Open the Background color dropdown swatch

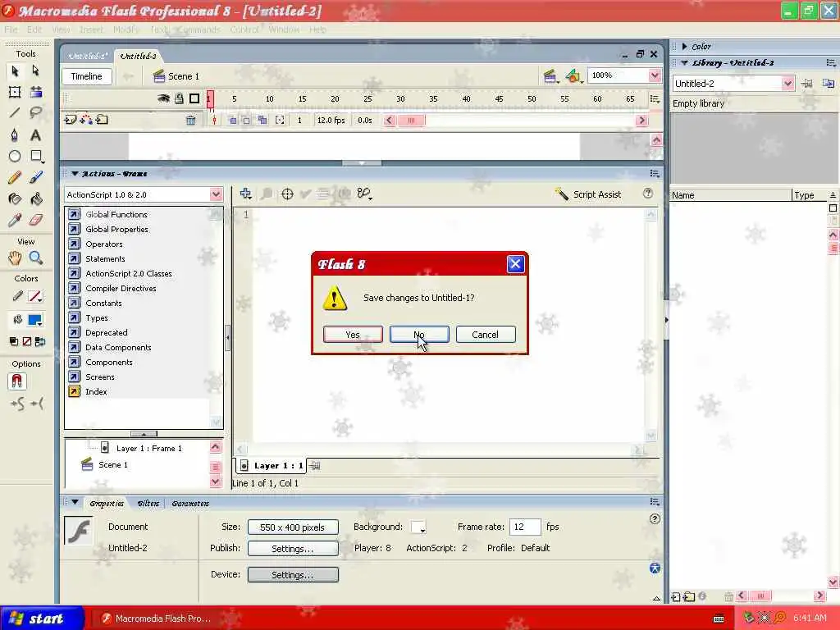pos(418,527)
